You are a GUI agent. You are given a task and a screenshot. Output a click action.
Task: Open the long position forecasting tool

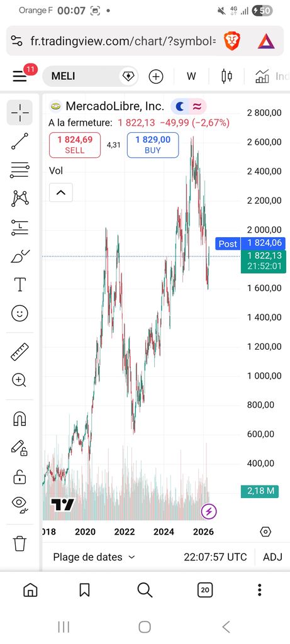pos(20,228)
